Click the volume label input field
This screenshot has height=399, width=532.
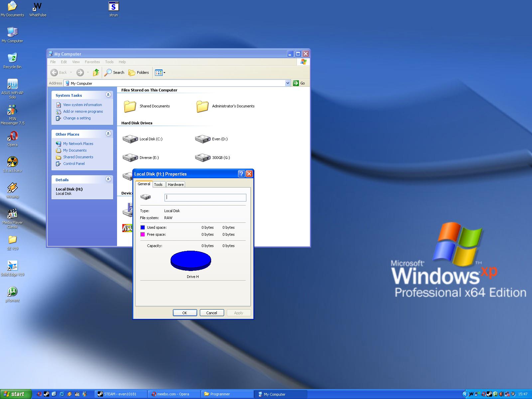(x=205, y=198)
